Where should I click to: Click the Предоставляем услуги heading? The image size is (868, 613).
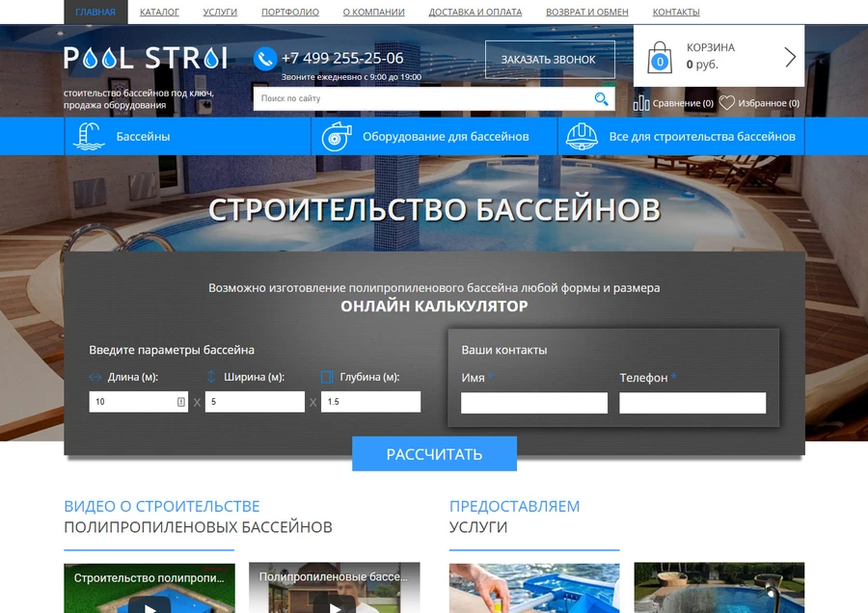pos(515,517)
